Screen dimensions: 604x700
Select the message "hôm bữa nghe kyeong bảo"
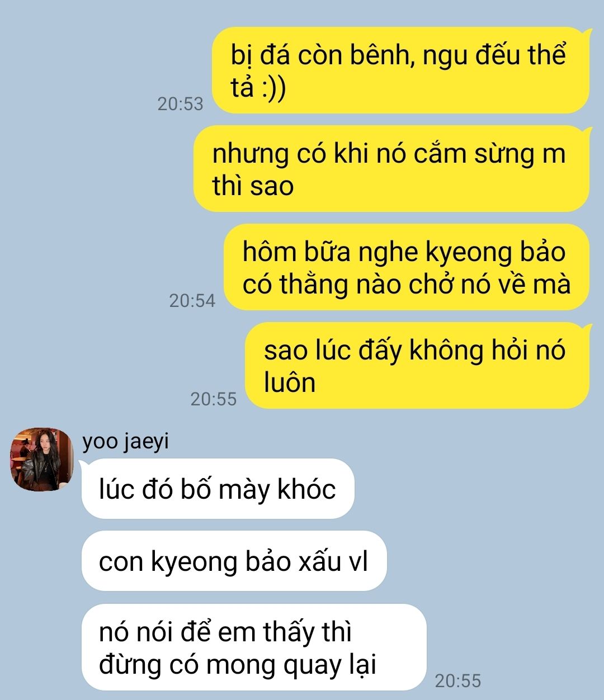pyautogui.click(x=407, y=268)
